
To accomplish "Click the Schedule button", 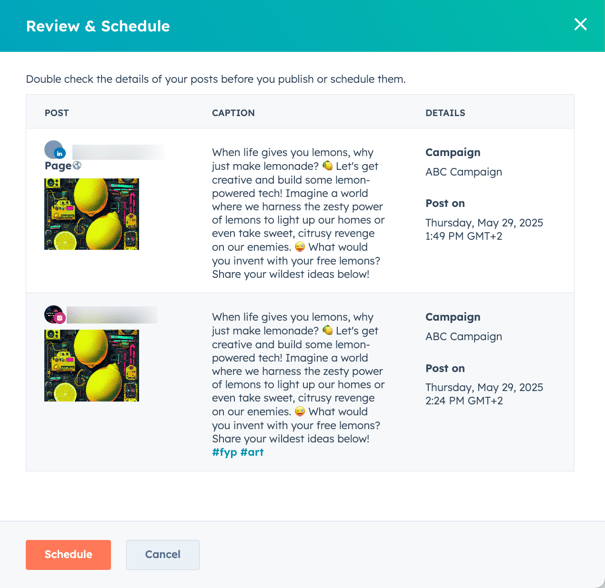I will [68, 554].
